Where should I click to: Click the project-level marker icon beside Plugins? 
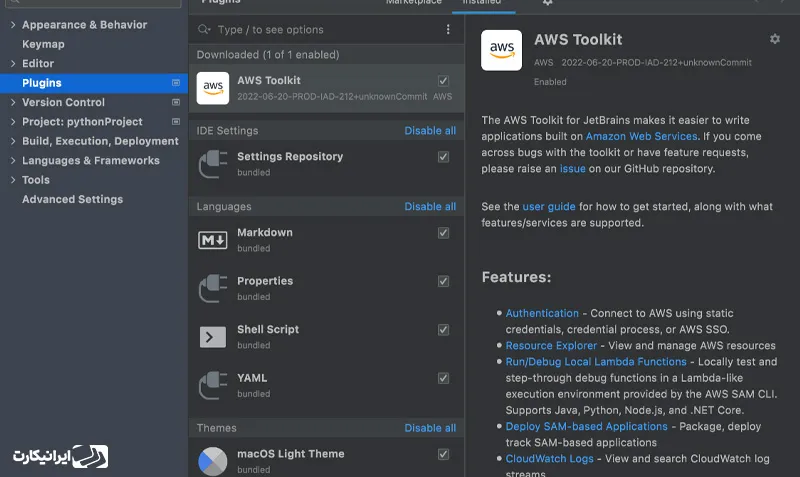click(x=176, y=83)
